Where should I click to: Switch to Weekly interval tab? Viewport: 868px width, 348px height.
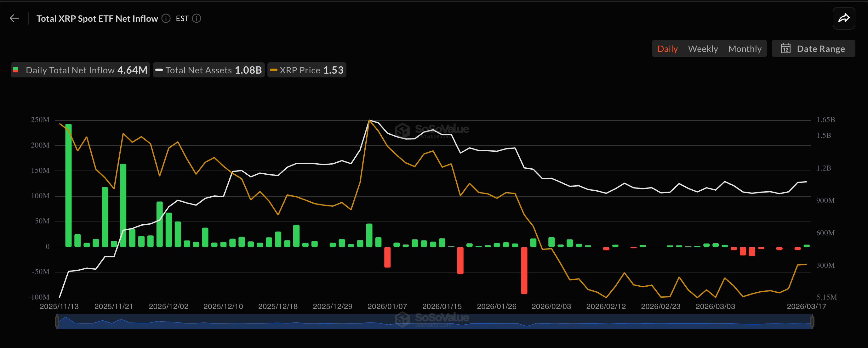click(703, 49)
